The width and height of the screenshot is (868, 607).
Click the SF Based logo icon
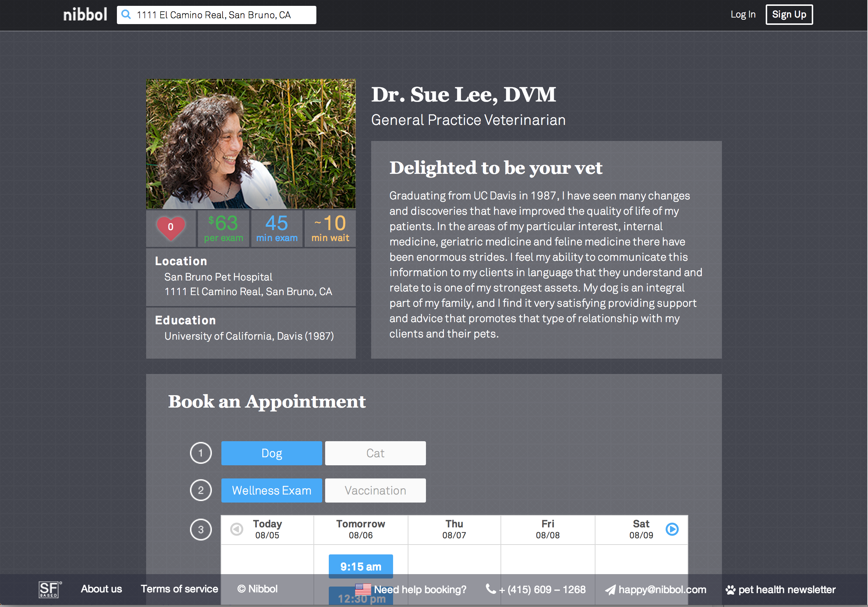(x=50, y=589)
